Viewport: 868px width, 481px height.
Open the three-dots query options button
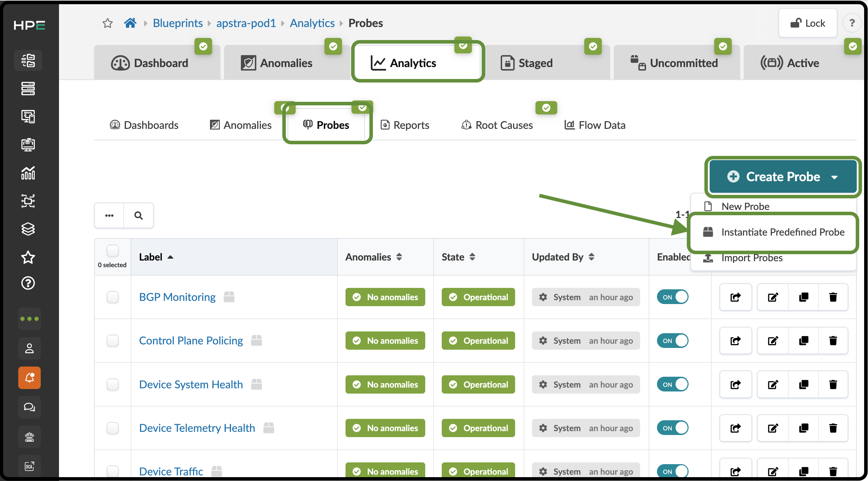(109, 215)
